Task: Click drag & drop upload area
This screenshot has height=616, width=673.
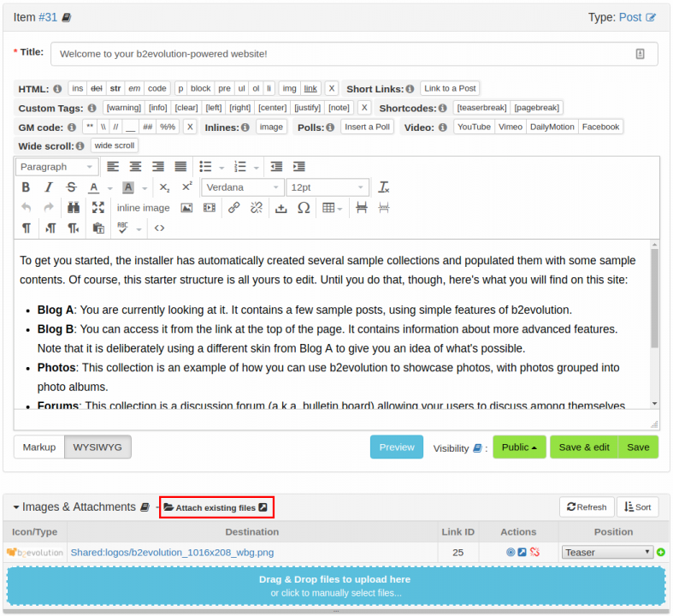Action: pyautogui.click(x=336, y=586)
